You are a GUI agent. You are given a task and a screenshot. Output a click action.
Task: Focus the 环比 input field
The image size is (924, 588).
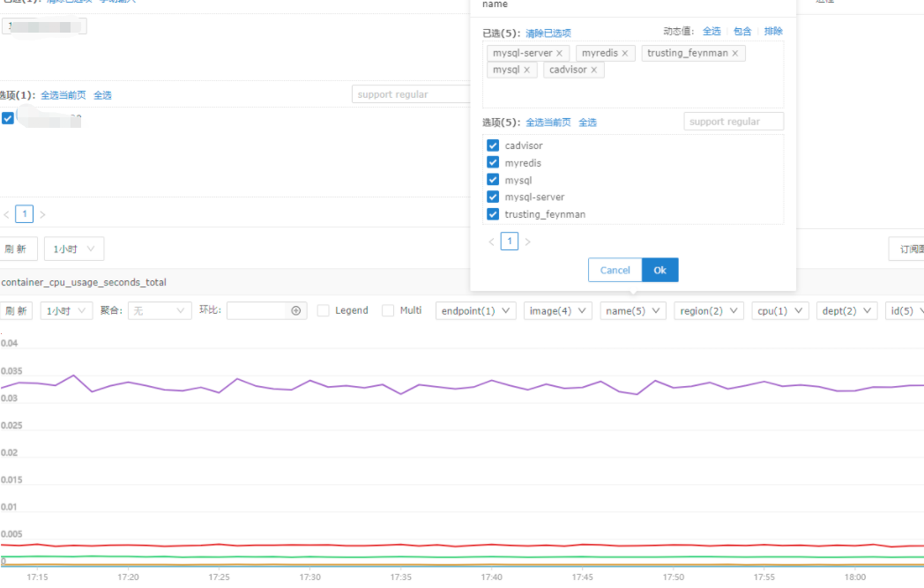pos(258,310)
